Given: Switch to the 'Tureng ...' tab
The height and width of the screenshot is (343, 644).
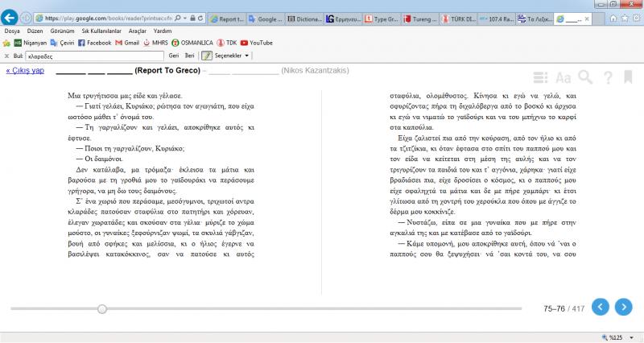Looking at the screenshot, I should pyautogui.click(x=420, y=19).
